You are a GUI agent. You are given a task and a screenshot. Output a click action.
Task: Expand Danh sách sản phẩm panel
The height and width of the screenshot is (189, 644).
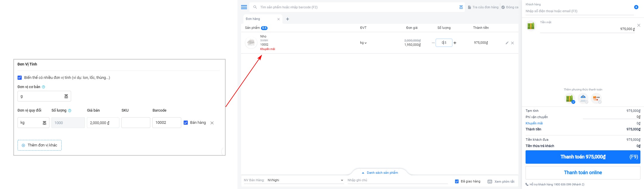[x=380, y=173]
